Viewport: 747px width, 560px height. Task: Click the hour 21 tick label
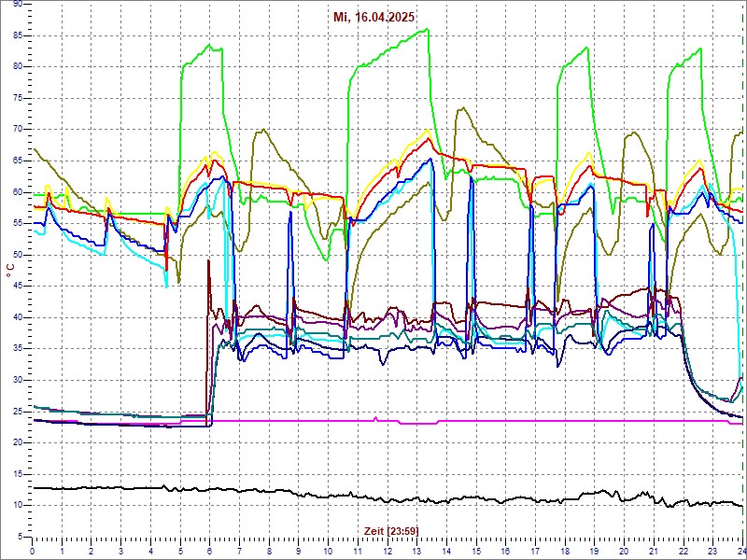[654, 550]
